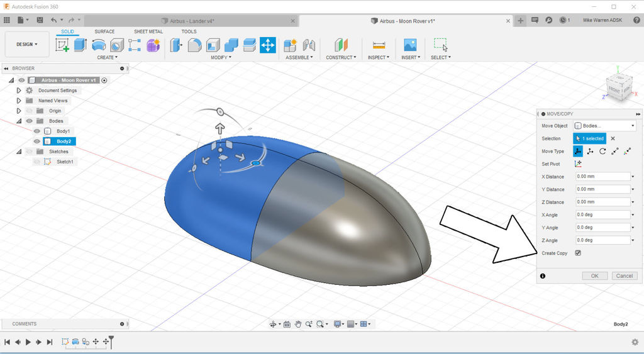
Task: Expand Document Settings tree node
Action: tap(18, 91)
